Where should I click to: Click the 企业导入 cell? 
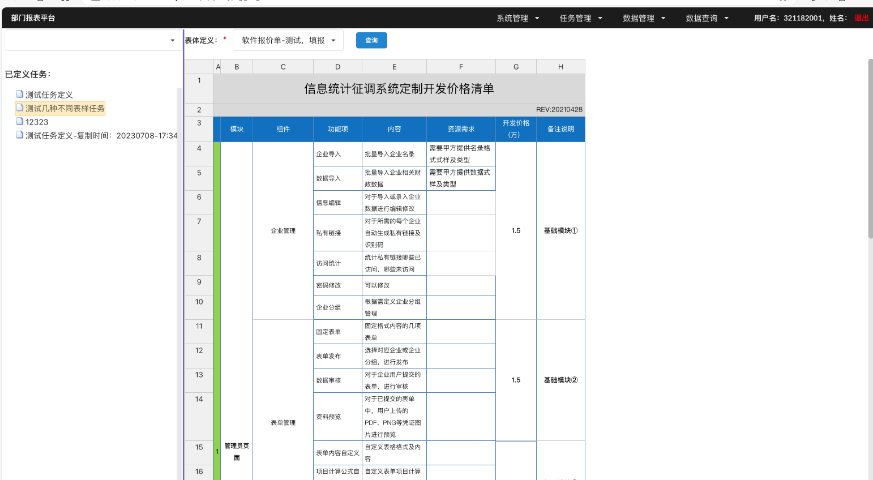[x=338, y=154]
